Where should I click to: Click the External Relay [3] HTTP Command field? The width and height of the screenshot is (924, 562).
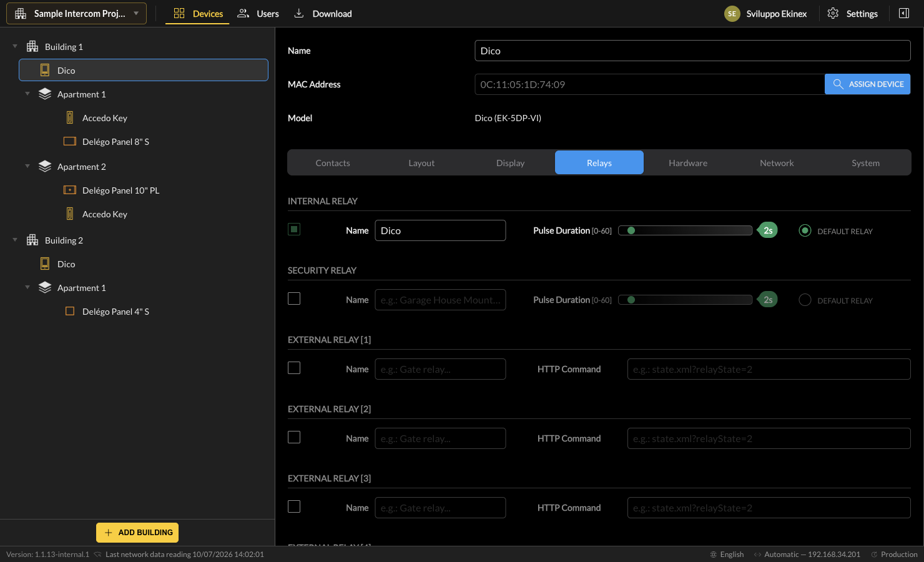click(x=769, y=508)
